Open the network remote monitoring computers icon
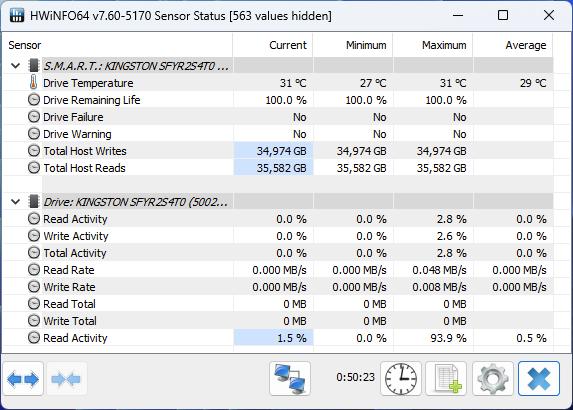This screenshot has width=573, height=410. pyautogui.click(x=290, y=379)
